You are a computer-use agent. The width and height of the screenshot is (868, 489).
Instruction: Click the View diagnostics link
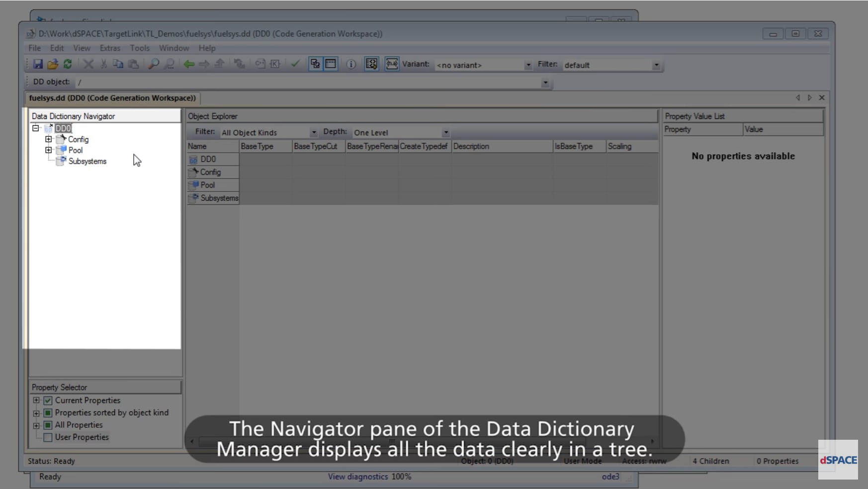358,477
